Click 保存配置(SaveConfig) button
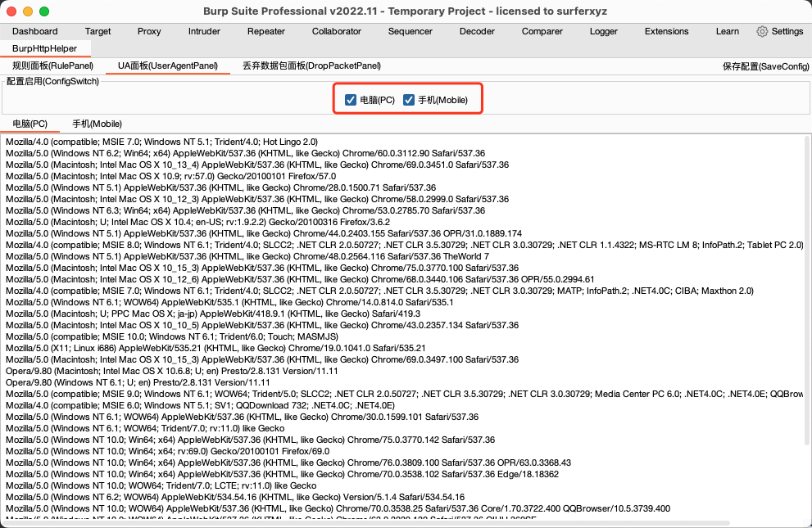 coord(765,66)
